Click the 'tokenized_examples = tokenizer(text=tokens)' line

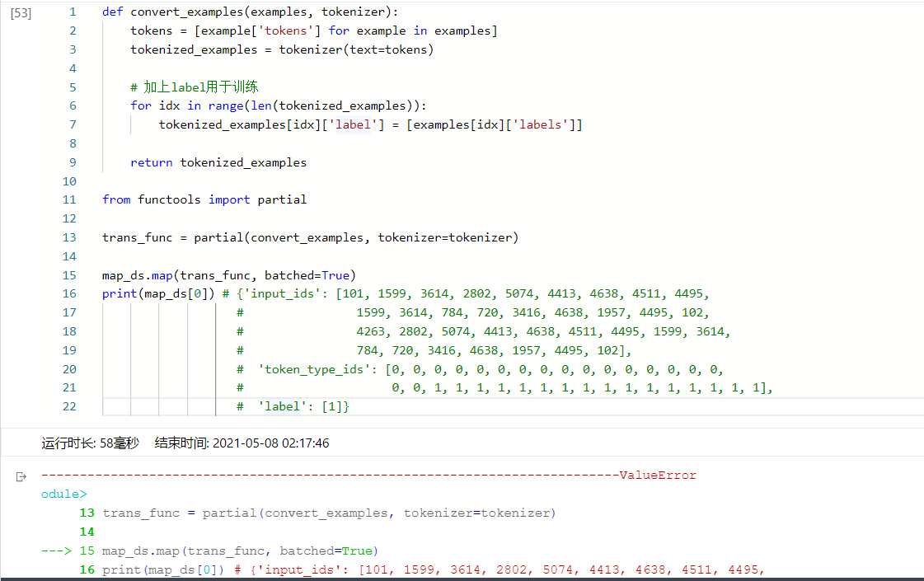tap(282, 49)
